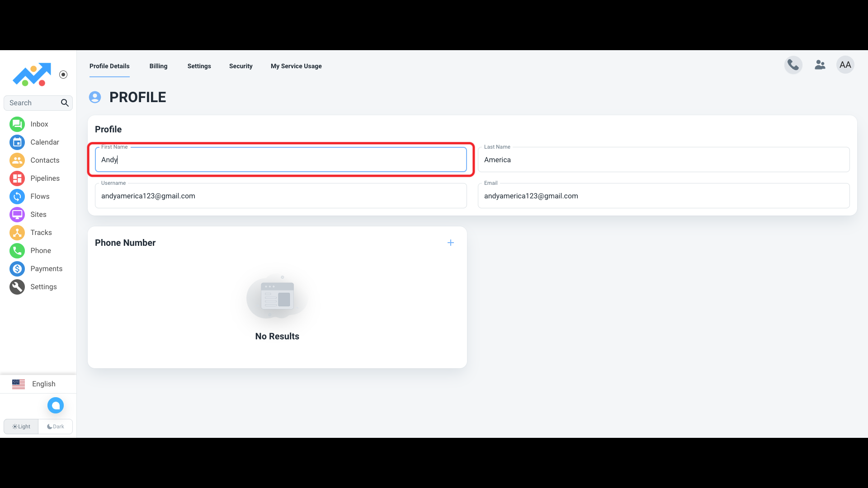The height and width of the screenshot is (488, 868).
Task: Switch to the Security tab
Action: (x=241, y=66)
